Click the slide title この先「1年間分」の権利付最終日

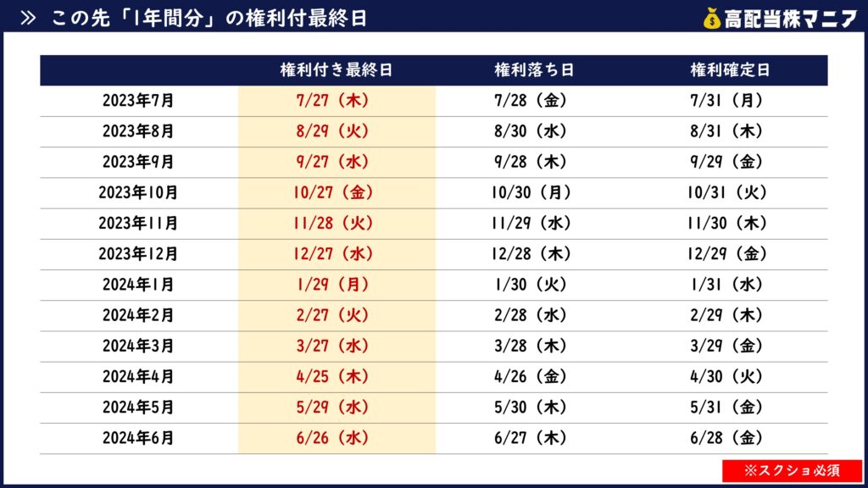(x=209, y=19)
